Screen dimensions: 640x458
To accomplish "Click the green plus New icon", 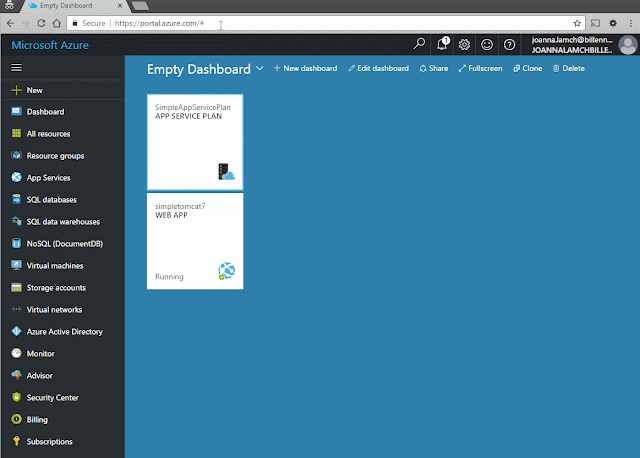I will (x=16, y=90).
